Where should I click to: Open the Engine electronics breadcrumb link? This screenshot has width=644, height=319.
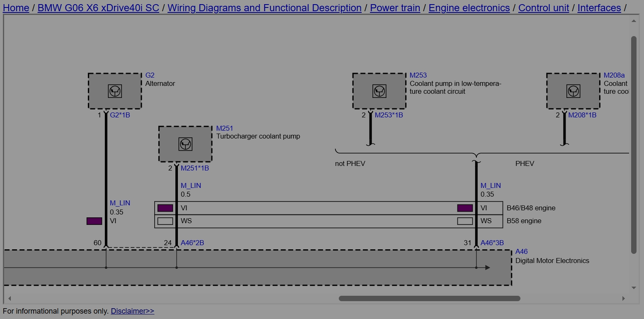pyautogui.click(x=469, y=8)
